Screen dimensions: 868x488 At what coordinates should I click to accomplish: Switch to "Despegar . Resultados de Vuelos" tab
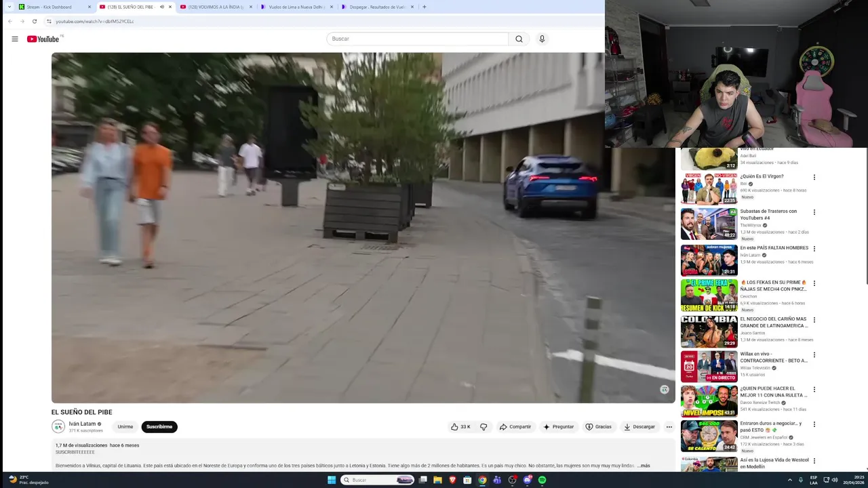click(378, 7)
